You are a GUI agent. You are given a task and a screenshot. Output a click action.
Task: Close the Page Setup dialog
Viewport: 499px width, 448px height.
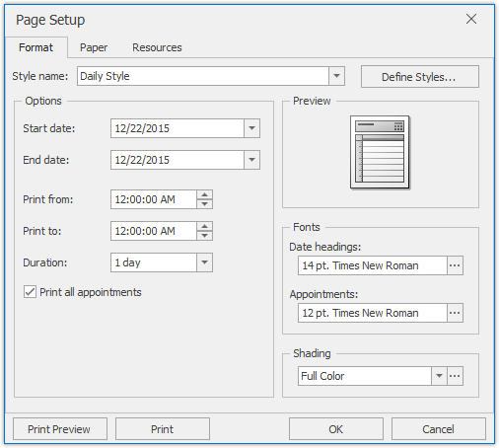[471, 19]
